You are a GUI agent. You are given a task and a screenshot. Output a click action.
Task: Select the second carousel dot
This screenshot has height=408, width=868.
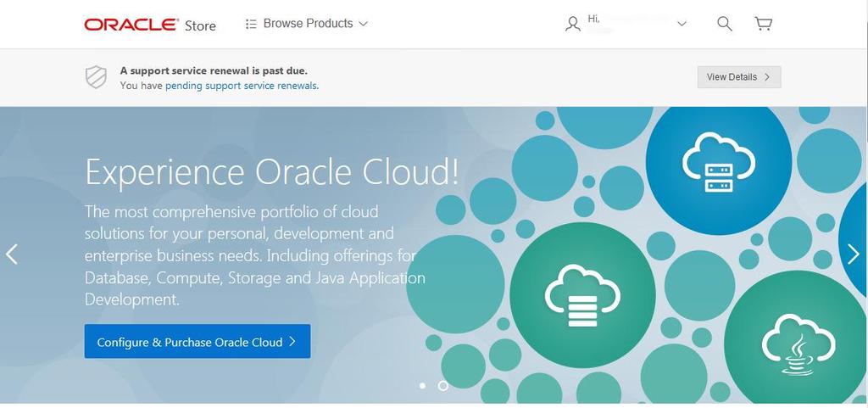click(442, 385)
